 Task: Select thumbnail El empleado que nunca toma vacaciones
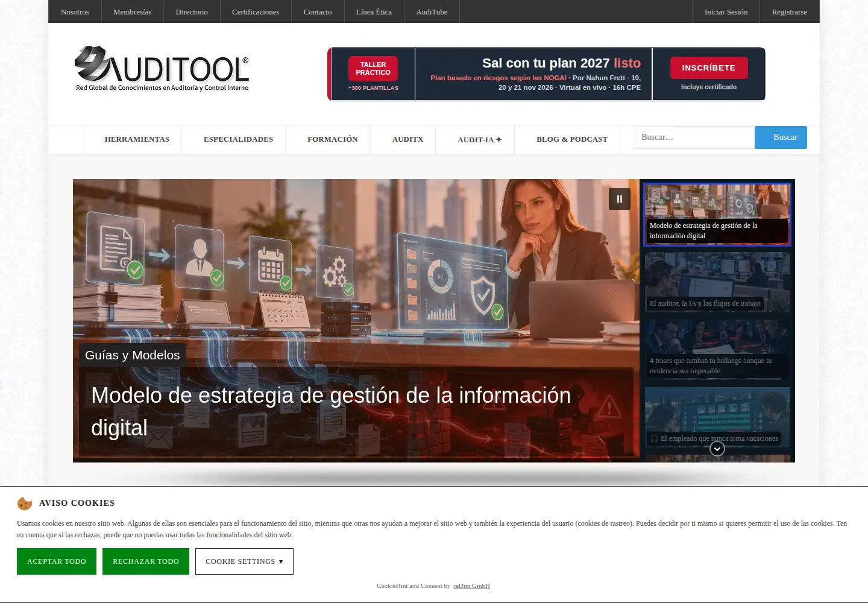pyautogui.click(x=717, y=417)
